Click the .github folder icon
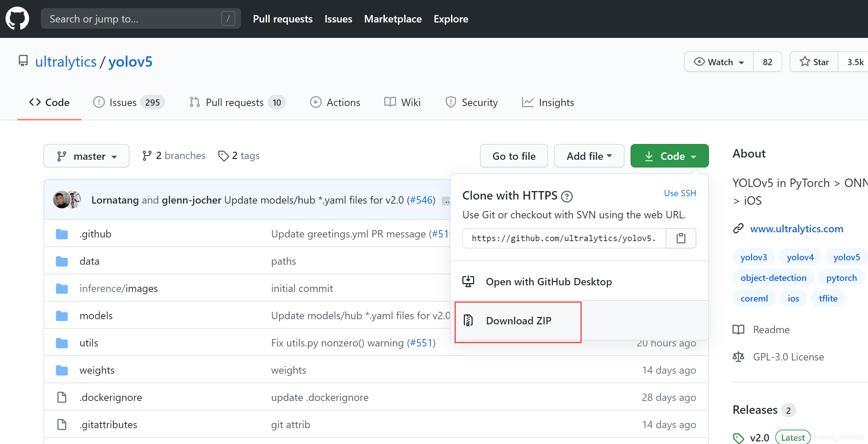The height and width of the screenshot is (444, 868). coord(62,234)
